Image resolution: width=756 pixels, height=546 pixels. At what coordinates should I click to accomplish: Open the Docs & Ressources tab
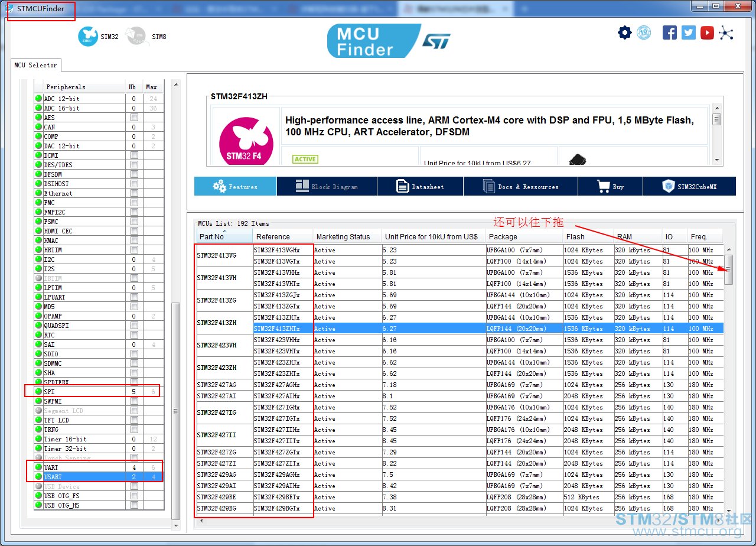521,186
